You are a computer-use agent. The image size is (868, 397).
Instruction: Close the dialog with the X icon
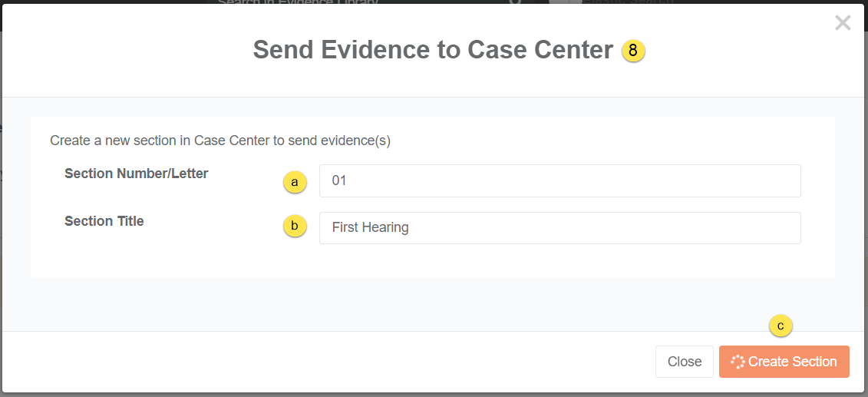tap(843, 23)
